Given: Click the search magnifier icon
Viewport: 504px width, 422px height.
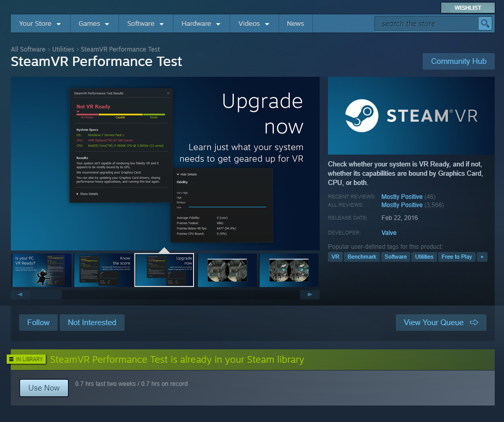Looking at the screenshot, I should coord(485,24).
